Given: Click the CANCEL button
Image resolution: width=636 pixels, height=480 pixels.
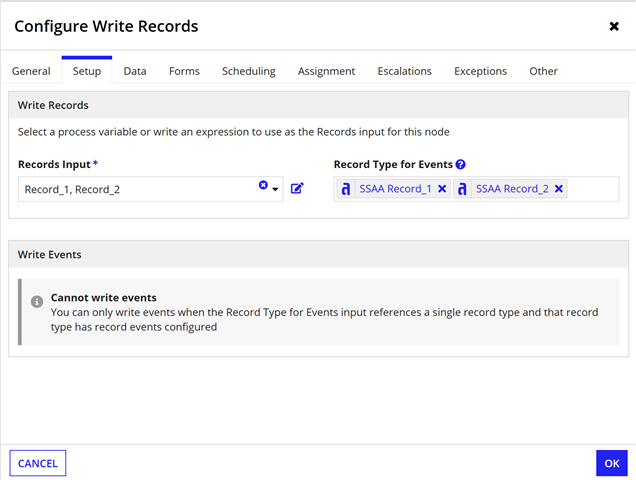Looking at the screenshot, I should pos(38,463).
